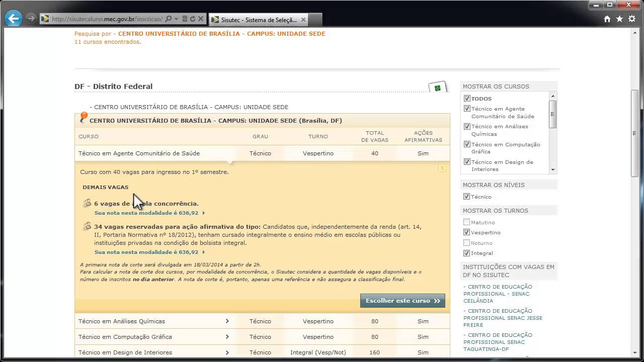This screenshot has height=362, width=644.
Task: Select Técnico em Agente Comunitário de Saúde course
Action: [x=139, y=153]
